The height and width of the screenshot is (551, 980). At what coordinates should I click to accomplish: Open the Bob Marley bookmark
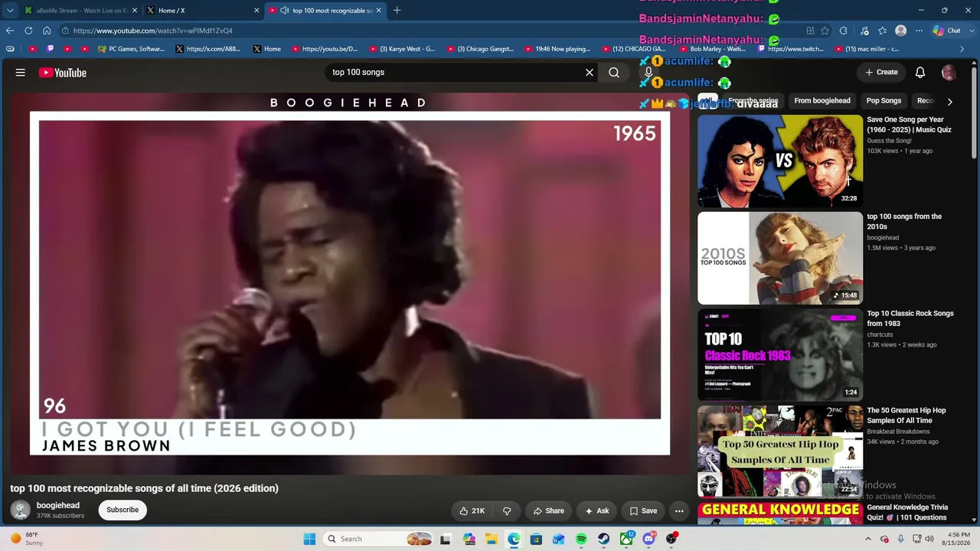tap(712, 49)
